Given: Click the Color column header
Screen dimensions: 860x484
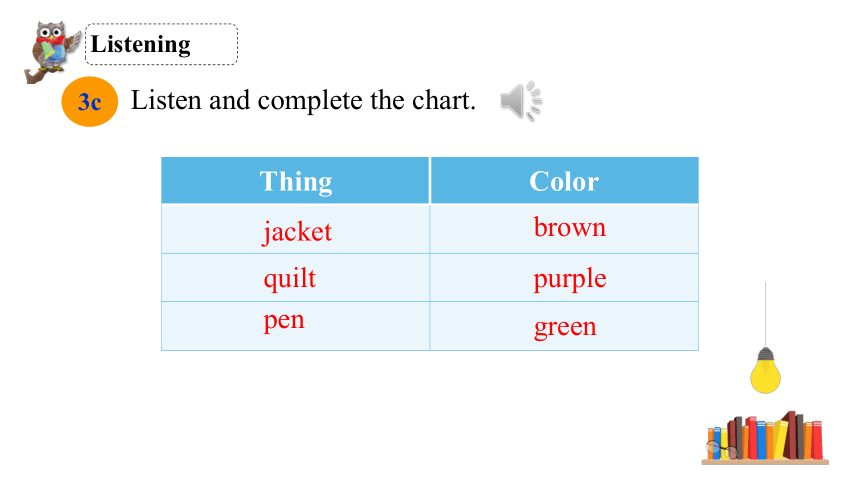Looking at the screenshot, I should [564, 181].
